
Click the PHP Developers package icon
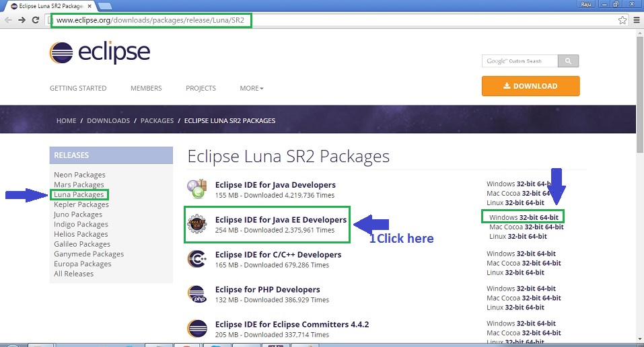click(x=197, y=294)
